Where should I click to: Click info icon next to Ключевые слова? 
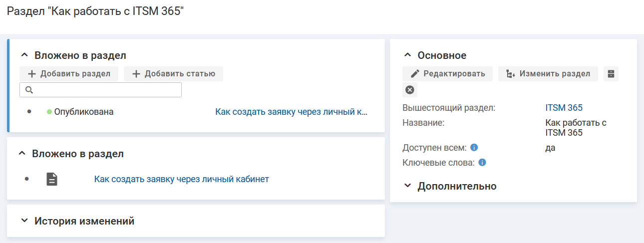tap(482, 163)
